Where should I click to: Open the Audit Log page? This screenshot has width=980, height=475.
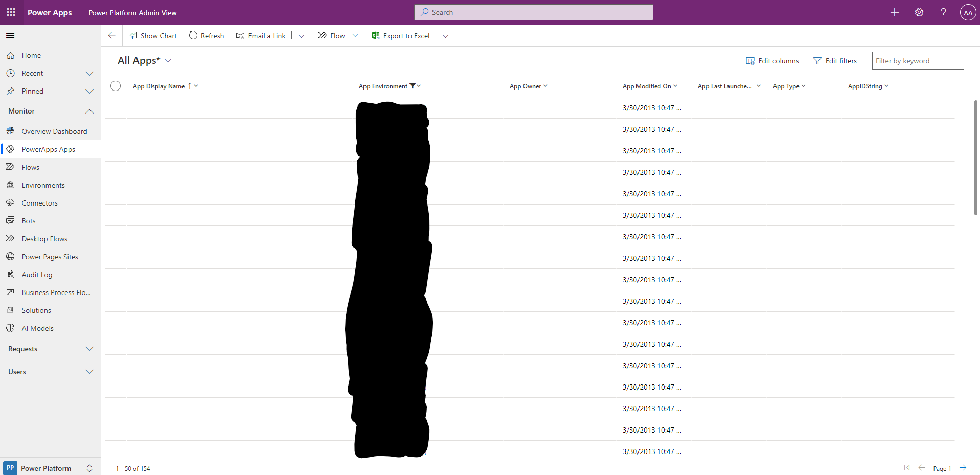(x=37, y=274)
